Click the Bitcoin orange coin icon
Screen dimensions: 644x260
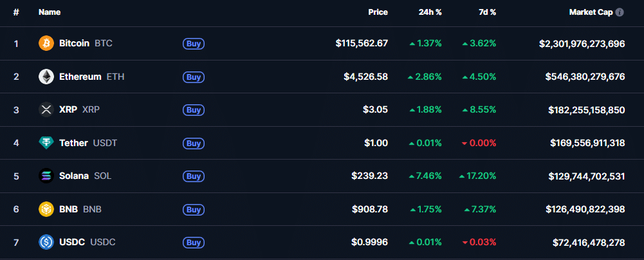46,43
